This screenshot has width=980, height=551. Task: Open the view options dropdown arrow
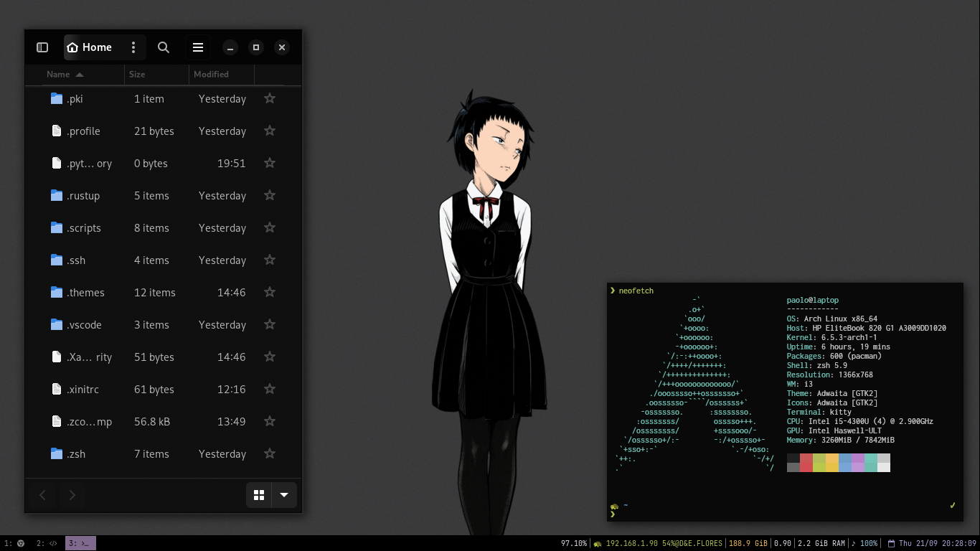pyautogui.click(x=284, y=495)
